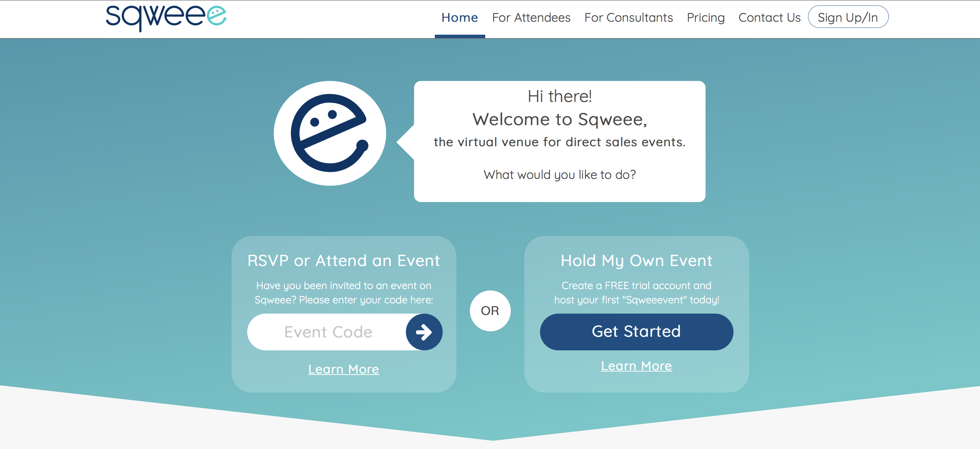Focus the Event Code input field
The image size is (980, 449).
click(x=327, y=332)
